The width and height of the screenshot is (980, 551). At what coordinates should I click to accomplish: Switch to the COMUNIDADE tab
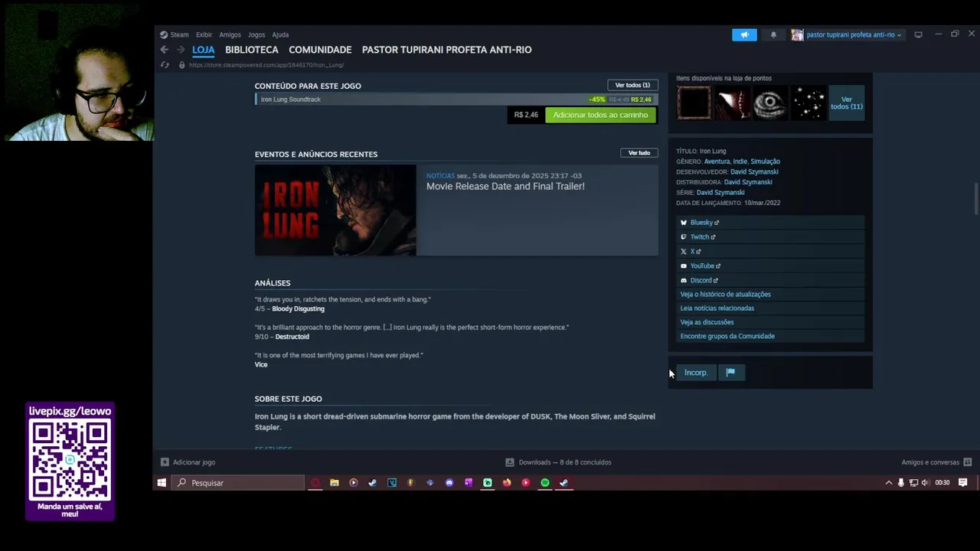pyautogui.click(x=320, y=50)
